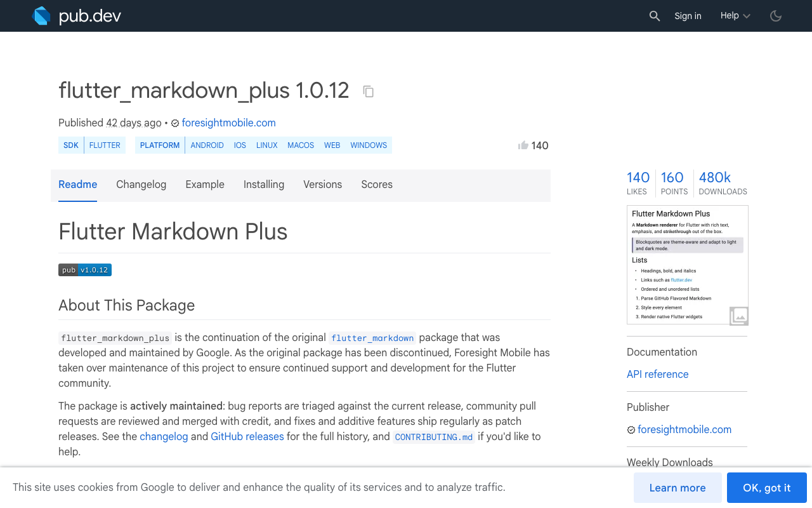Click the pub.dev site title
This screenshot has width=812, height=508.
coord(90,16)
